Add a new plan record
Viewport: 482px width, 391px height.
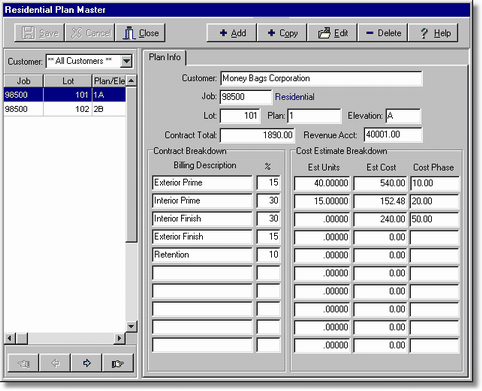232,33
